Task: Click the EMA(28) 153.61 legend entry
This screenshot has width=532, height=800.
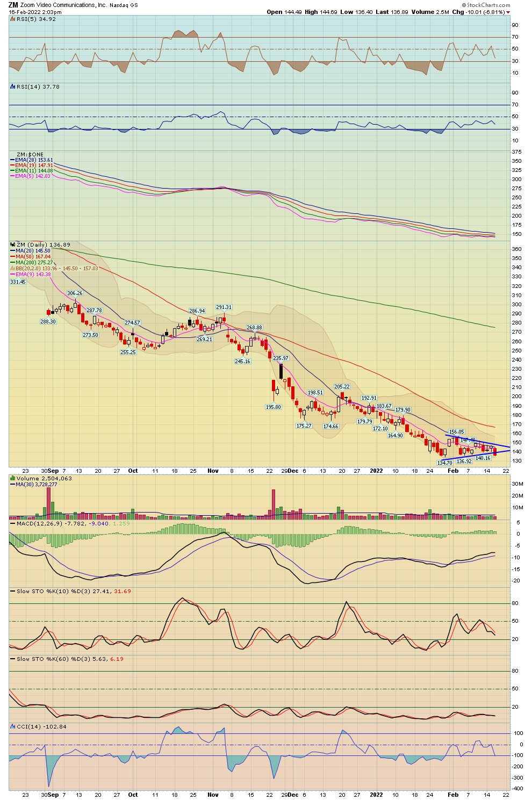Action: 34,160
